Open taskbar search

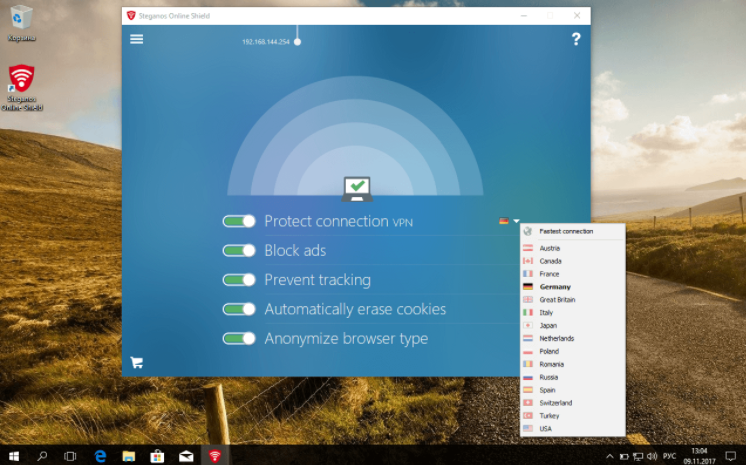click(42, 456)
